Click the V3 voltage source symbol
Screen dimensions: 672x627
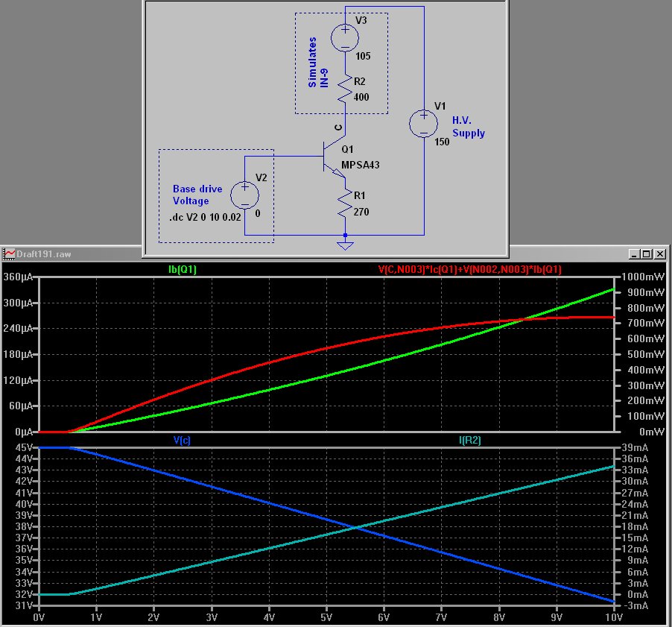(x=345, y=38)
